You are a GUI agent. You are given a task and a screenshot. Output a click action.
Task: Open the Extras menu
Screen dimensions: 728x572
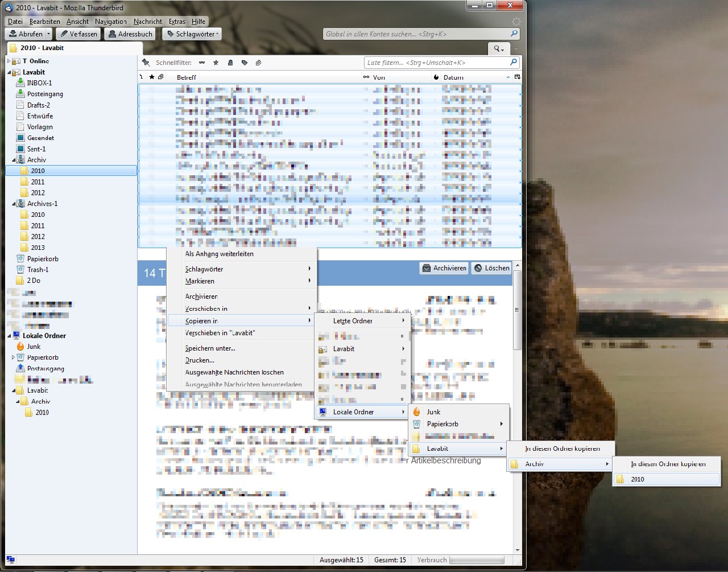pyautogui.click(x=177, y=22)
